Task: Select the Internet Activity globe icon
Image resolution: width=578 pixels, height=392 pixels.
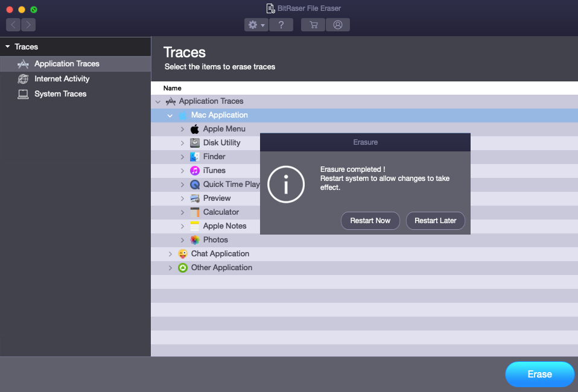Action: click(x=23, y=79)
